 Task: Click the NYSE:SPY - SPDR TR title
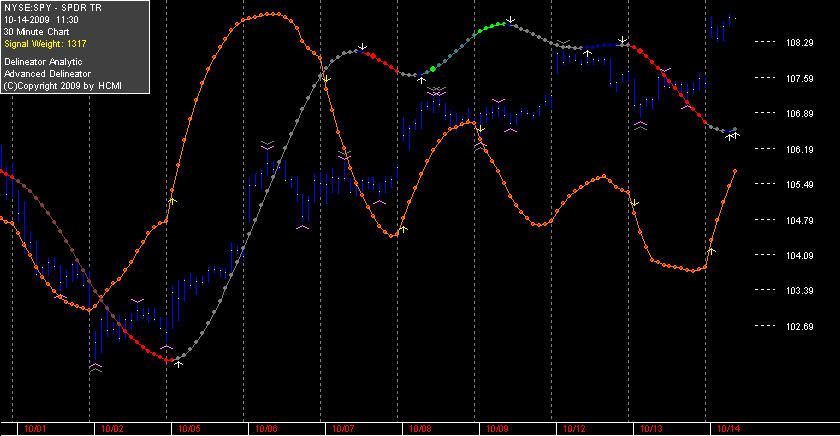coord(52,8)
